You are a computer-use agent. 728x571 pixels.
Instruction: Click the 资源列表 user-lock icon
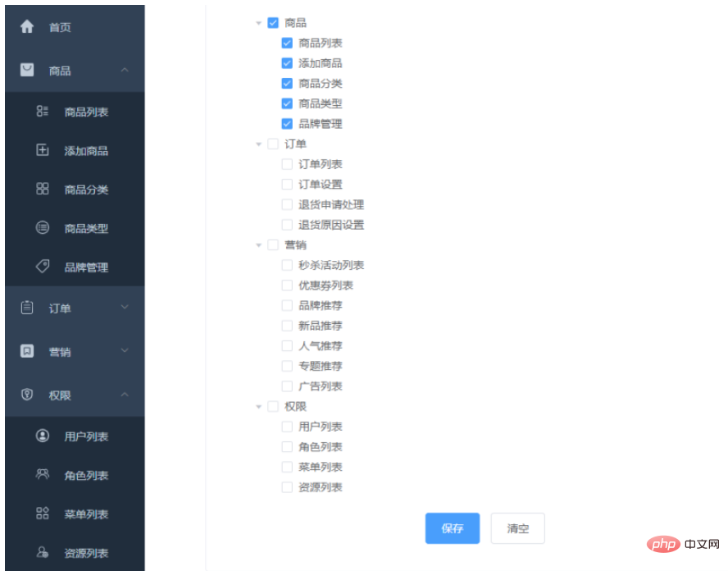[x=43, y=552]
